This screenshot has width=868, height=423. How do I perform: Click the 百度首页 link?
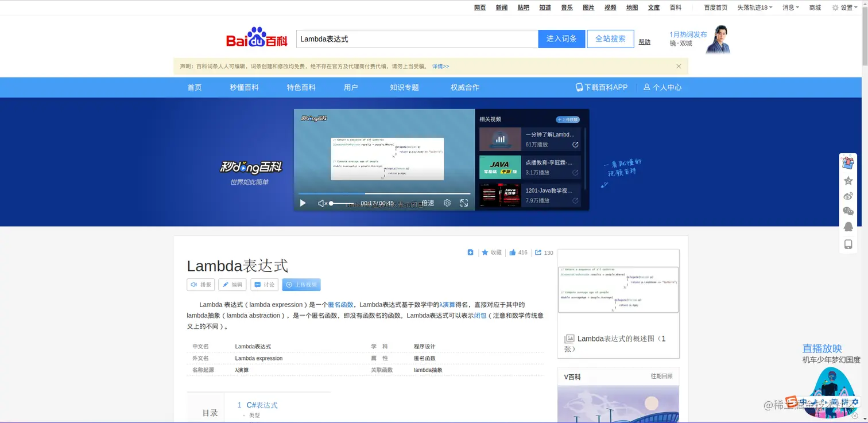tap(716, 7)
